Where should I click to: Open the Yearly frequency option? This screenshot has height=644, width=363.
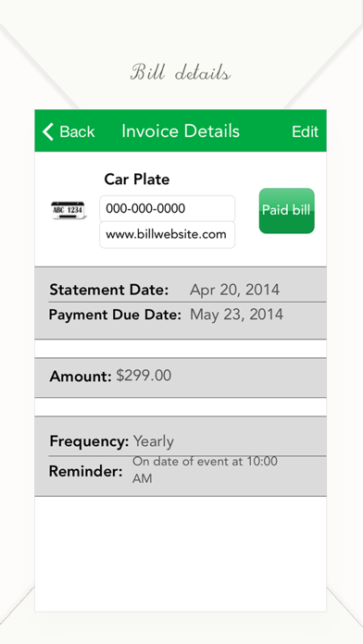click(154, 442)
